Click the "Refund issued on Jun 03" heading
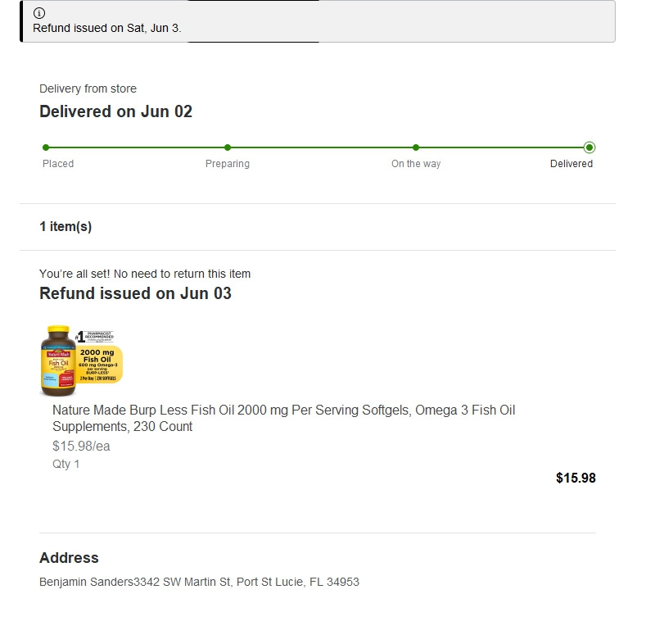 [x=135, y=293]
